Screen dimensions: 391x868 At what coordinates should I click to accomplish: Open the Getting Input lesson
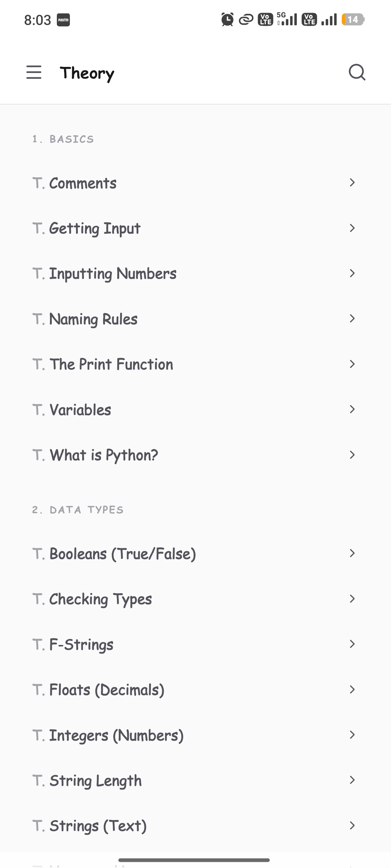tap(195, 228)
